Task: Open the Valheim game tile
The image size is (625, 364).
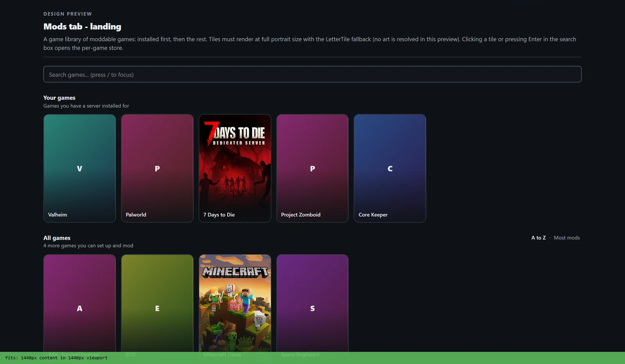Action: pyautogui.click(x=80, y=168)
